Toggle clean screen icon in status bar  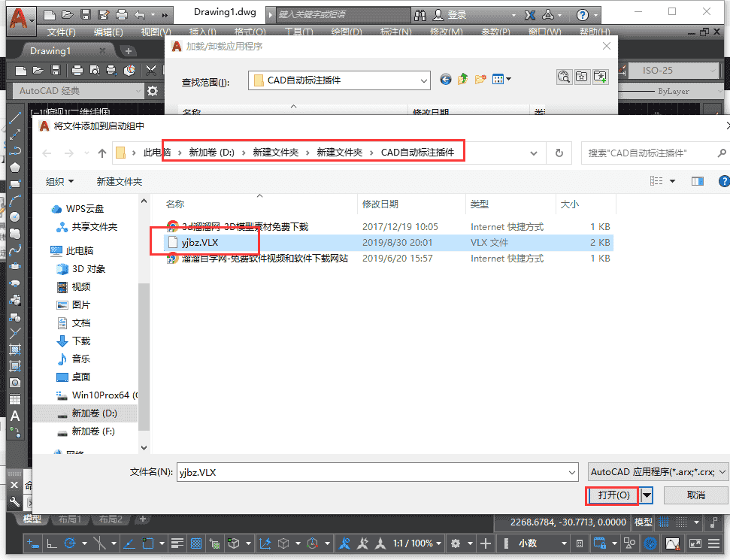point(695,543)
